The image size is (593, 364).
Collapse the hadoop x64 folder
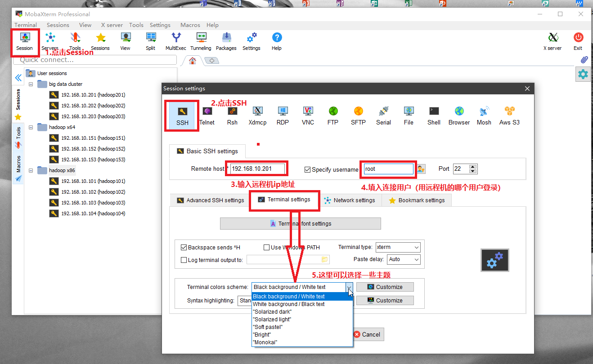(x=31, y=127)
